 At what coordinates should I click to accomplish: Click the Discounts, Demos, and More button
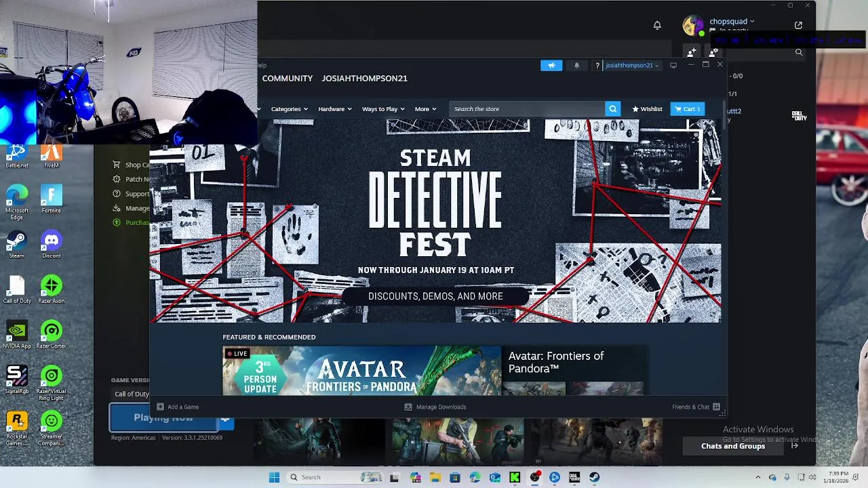pyautogui.click(x=435, y=296)
